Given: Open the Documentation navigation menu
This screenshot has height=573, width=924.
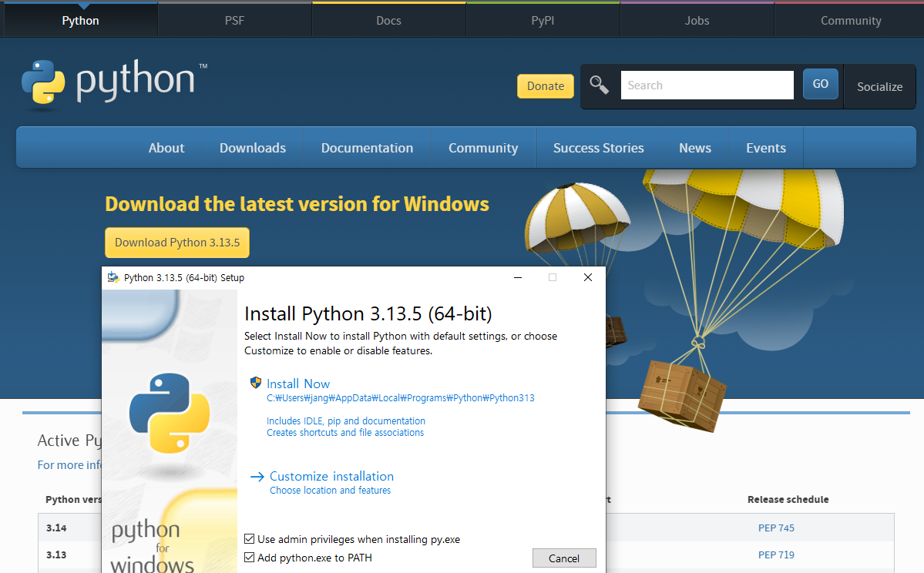Looking at the screenshot, I should 367,148.
